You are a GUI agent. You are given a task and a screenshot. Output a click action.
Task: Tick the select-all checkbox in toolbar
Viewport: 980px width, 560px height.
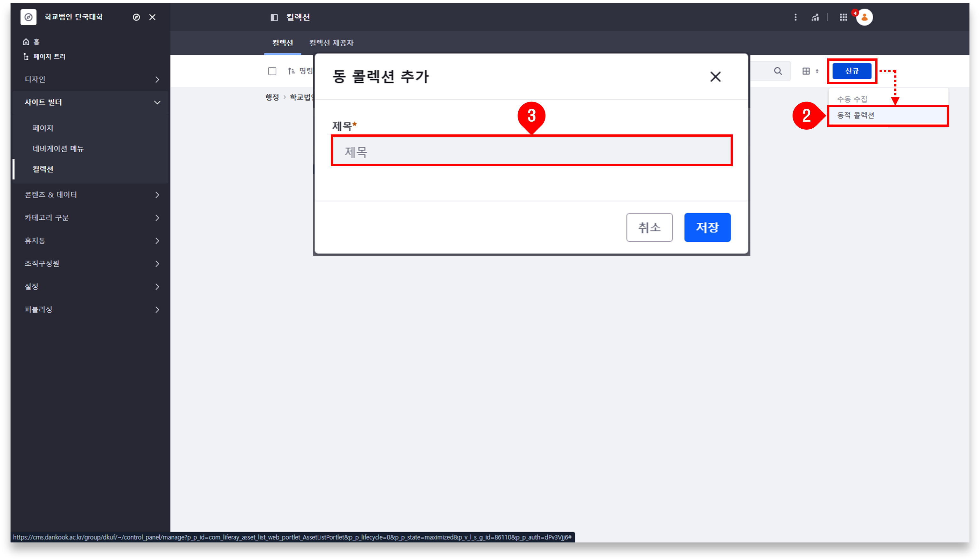pos(272,71)
